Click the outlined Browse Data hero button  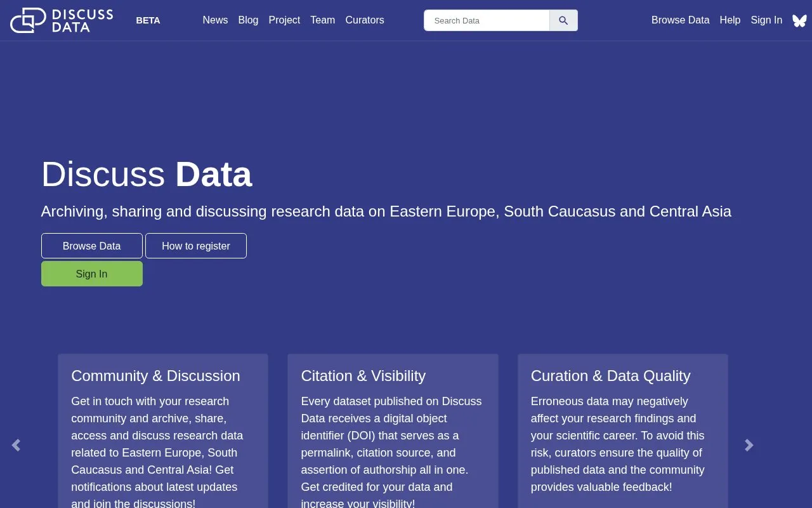(x=92, y=246)
